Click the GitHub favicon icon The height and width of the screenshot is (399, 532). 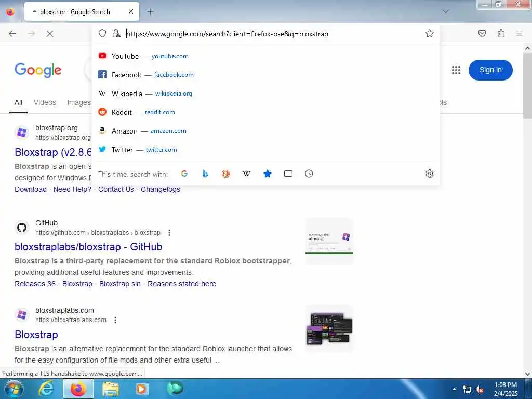click(x=22, y=228)
